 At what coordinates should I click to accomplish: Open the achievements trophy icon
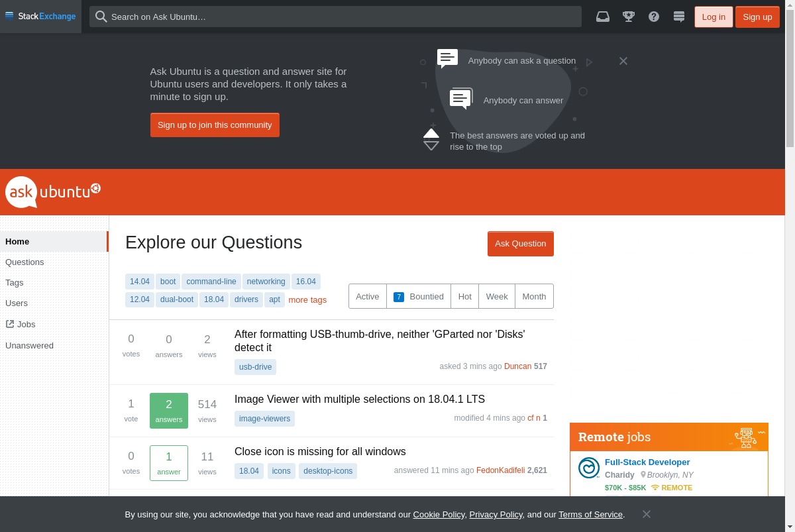[629, 17]
